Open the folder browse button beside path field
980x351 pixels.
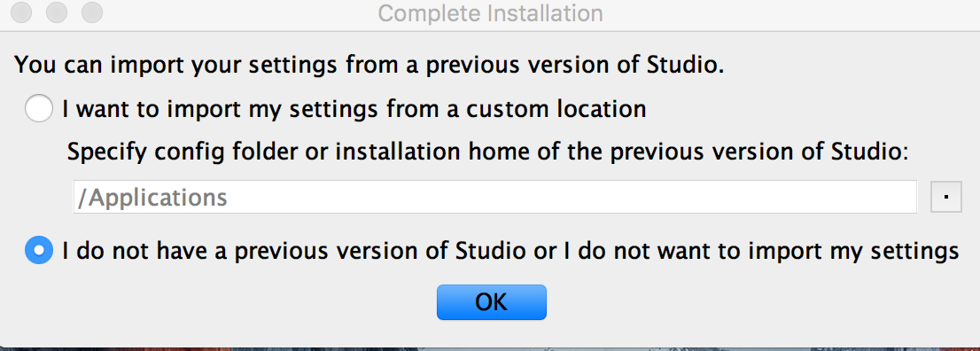click(x=946, y=197)
